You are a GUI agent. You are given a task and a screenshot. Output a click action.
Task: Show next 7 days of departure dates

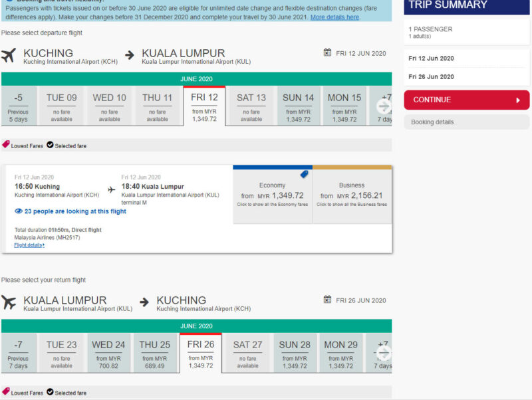click(384, 106)
